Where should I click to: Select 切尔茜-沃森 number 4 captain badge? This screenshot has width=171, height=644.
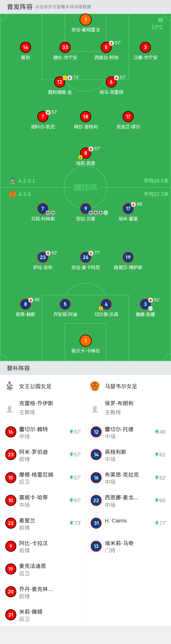pyautogui.click(x=106, y=304)
